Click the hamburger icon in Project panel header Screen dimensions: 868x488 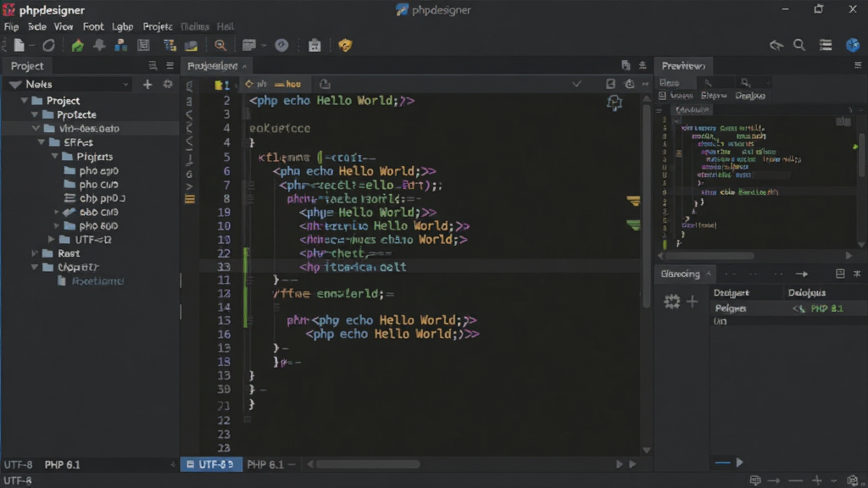(x=170, y=66)
